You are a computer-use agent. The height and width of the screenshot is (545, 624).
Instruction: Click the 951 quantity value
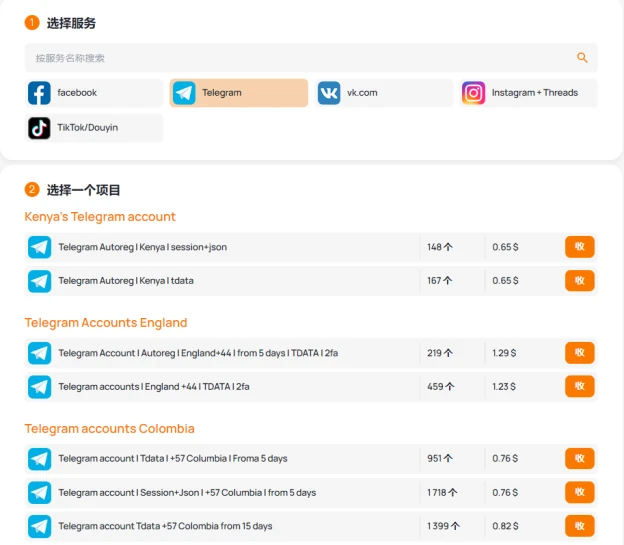[440, 459]
